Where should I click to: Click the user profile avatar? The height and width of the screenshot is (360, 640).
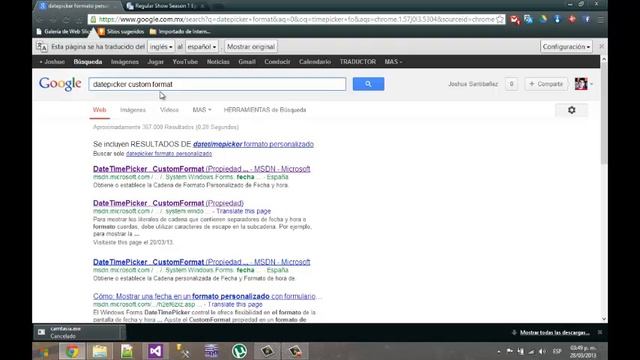581,84
